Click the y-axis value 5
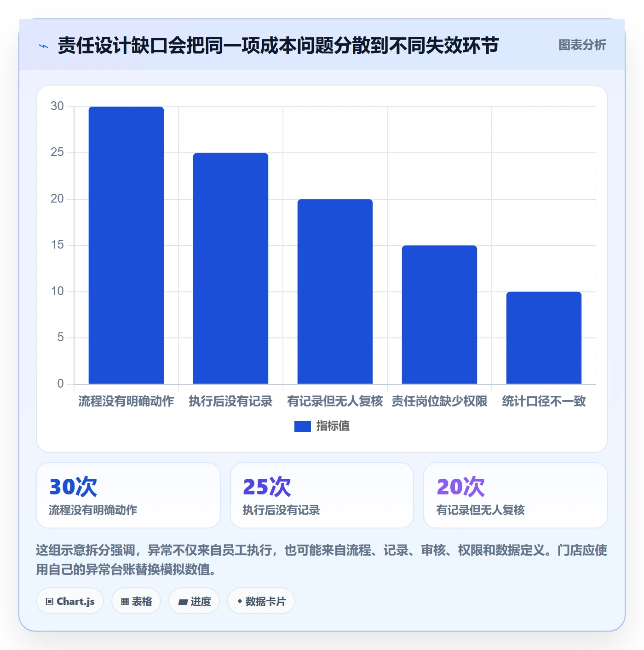644x650 pixels. pos(60,337)
